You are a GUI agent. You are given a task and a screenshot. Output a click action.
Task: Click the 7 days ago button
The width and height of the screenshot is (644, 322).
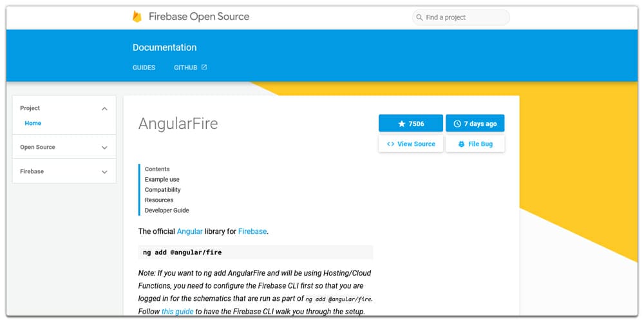pos(475,123)
